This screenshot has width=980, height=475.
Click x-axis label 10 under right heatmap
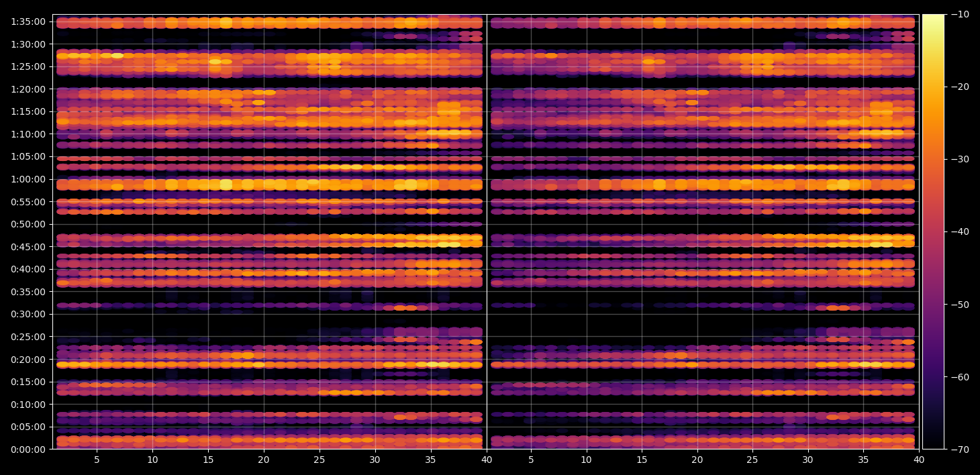[x=586, y=460]
